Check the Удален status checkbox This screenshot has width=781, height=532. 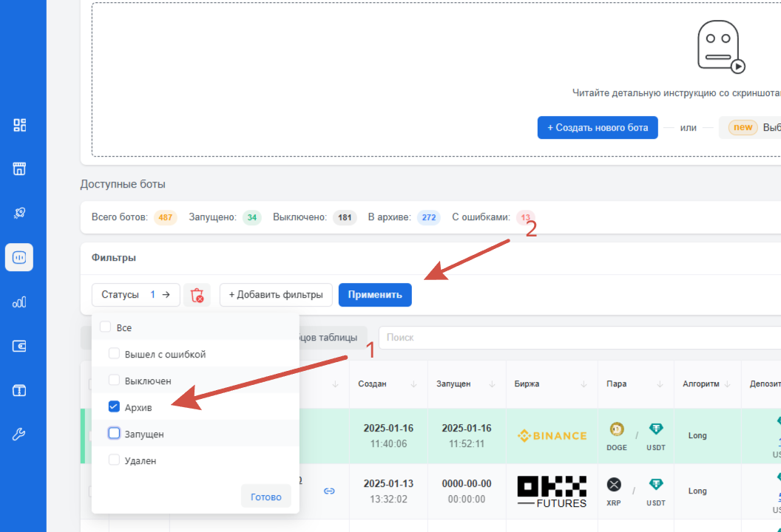114,460
